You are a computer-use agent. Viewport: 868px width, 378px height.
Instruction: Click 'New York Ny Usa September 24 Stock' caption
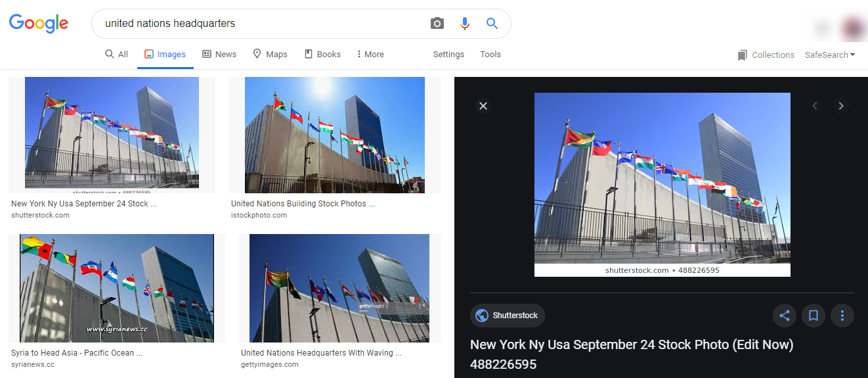84,204
